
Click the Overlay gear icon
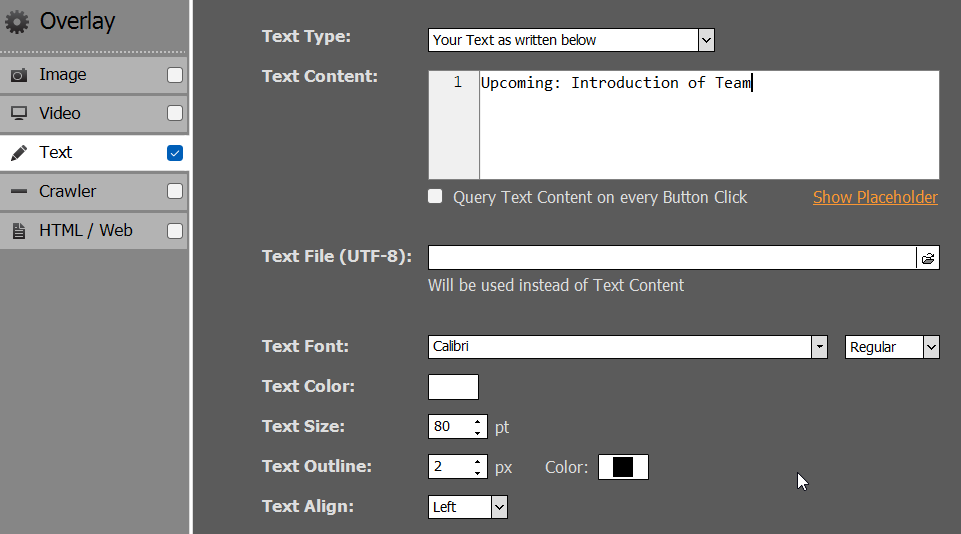pos(17,22)
